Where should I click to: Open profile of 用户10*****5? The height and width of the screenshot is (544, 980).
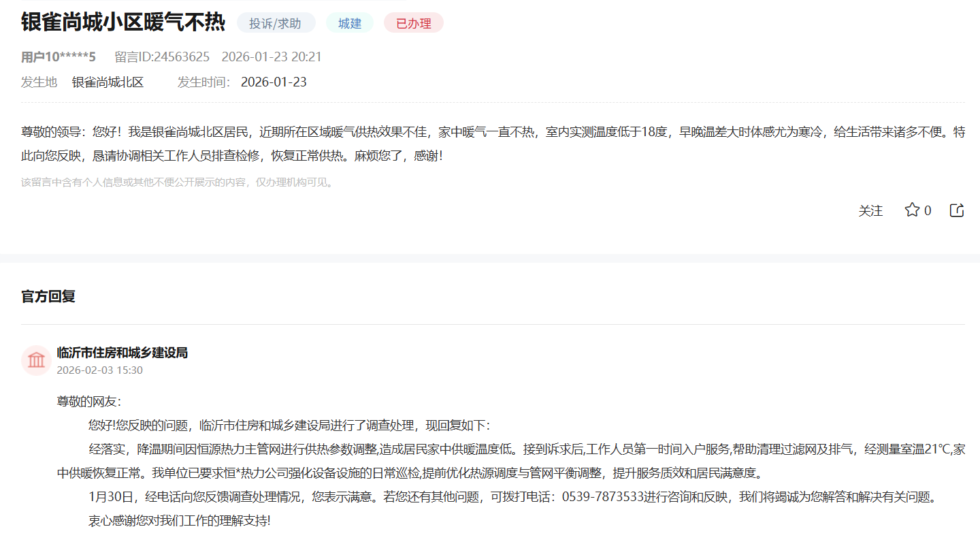pos(57,57)
